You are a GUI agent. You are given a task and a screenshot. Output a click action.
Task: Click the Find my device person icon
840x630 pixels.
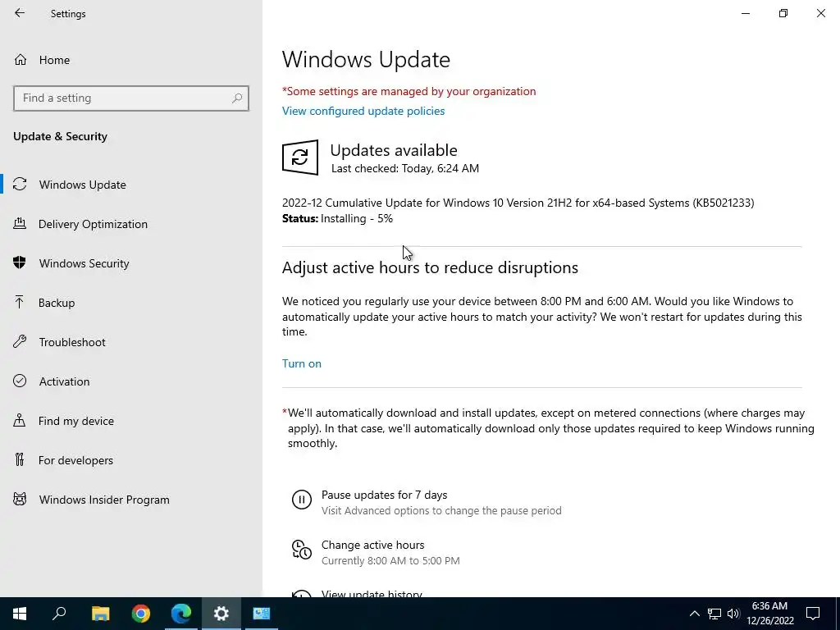(20, 420)
